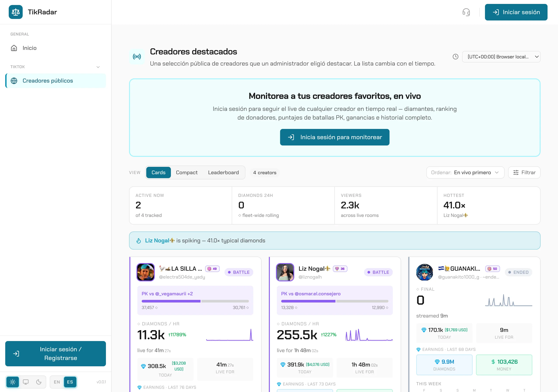This screenshot has height=392, width=558.
Task: Click Inicia sesión para monitorear button
Action: 335,137
